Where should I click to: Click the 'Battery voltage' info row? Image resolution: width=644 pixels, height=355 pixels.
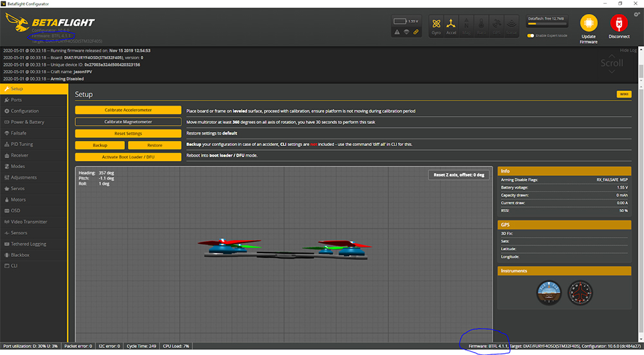[x=564, y=187]
